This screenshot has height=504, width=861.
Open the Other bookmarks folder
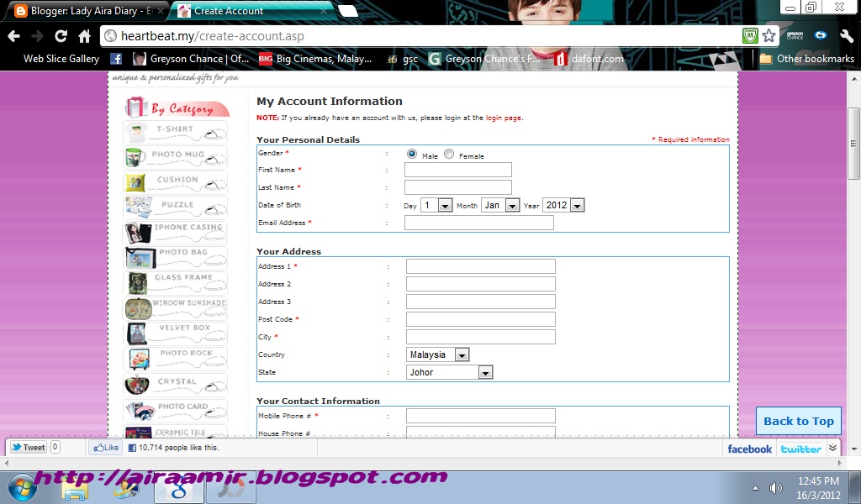(806, 59)
